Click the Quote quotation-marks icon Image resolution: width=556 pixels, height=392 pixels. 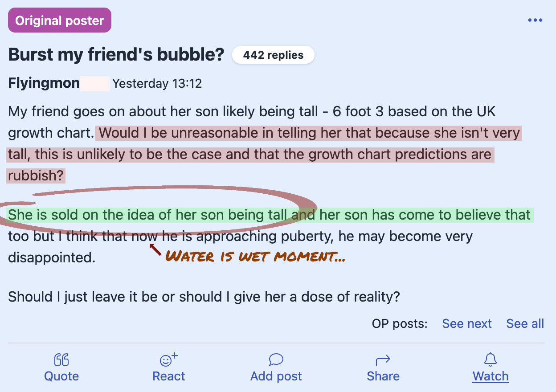pos(61,359)
